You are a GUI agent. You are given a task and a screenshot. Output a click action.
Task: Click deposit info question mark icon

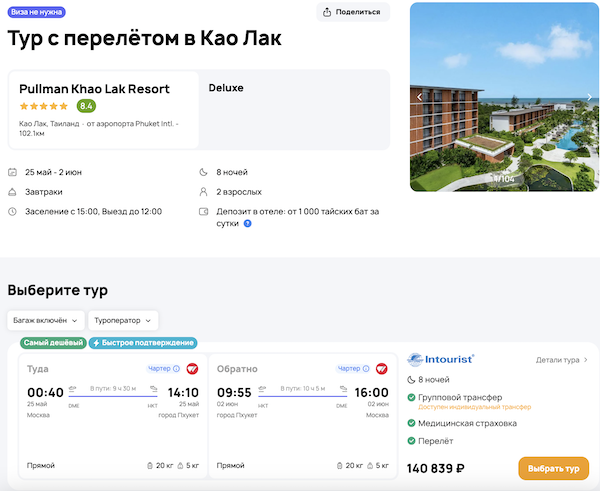pos(248,223)
